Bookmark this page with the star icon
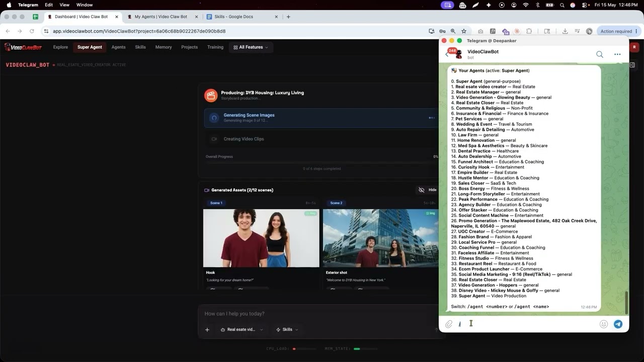Viewport: 644px width, 362px height. tap(464, 31)
